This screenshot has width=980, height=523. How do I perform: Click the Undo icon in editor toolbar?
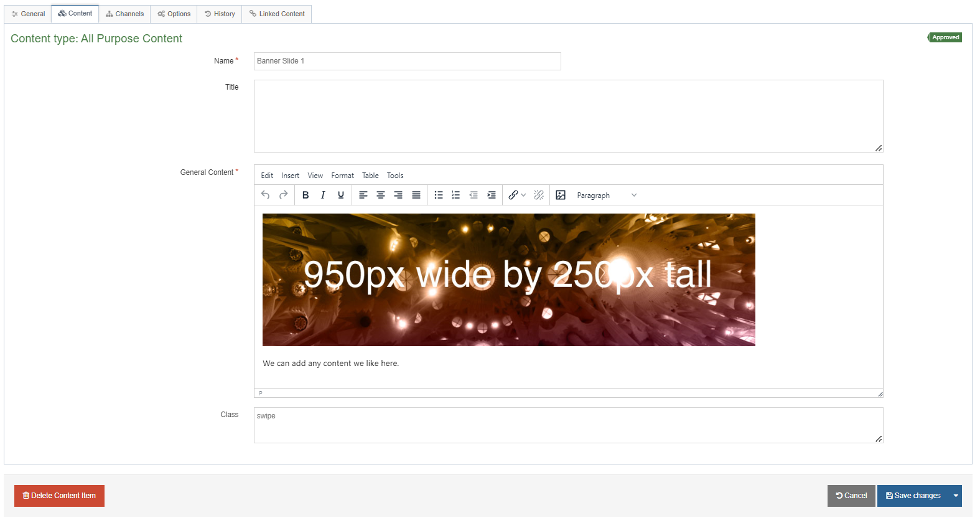click(x=265, y=195)
